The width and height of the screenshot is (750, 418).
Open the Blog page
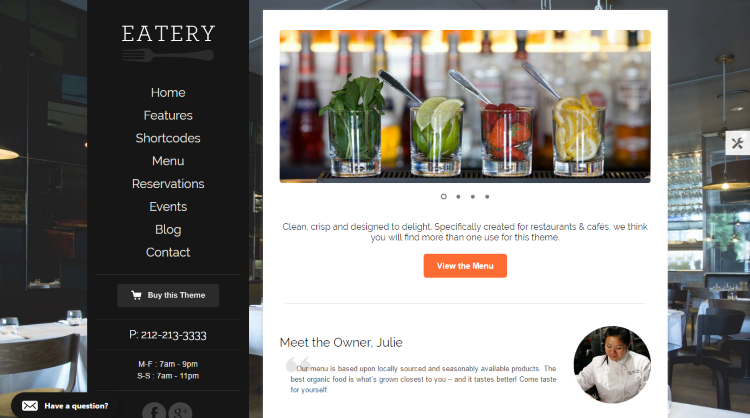click(168, 230)
